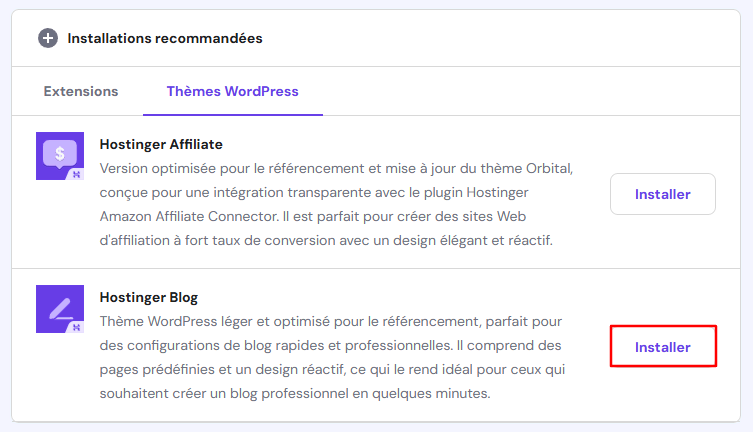Screen dimensions: 753x432
Task: Click the pencil glyph in Blog icon
Action: coord(59,307)
